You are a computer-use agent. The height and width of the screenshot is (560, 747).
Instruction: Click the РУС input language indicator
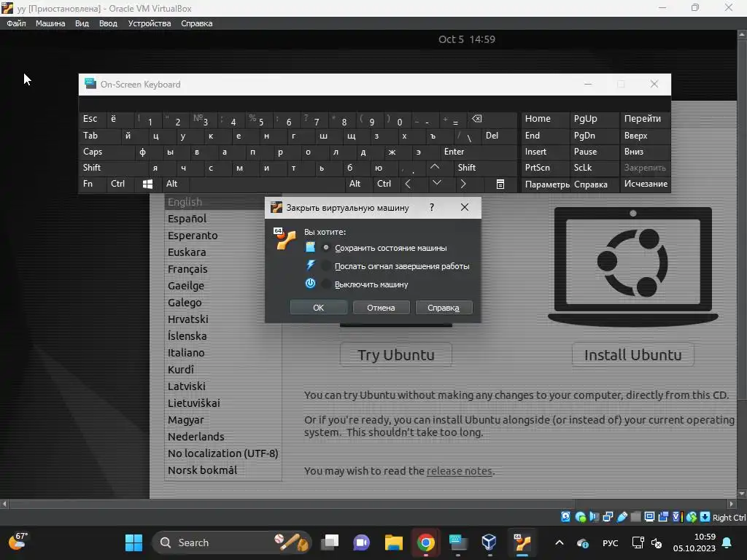(x=611, y=542)
